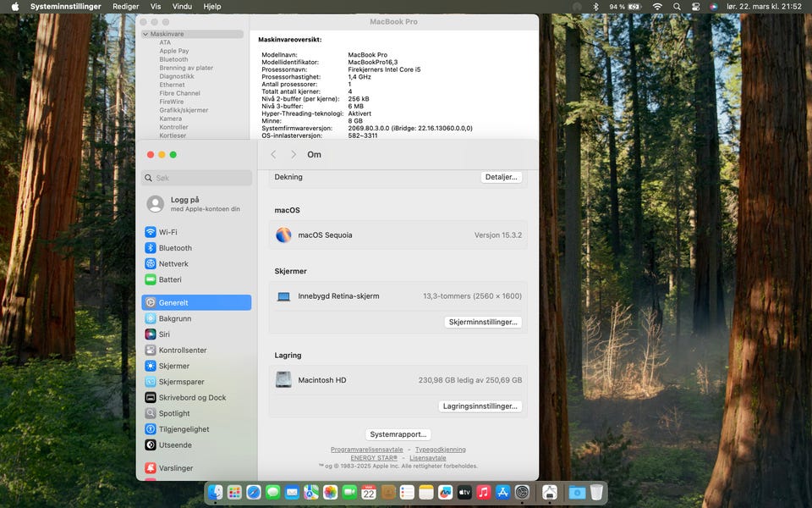The height and width of the screenshot is (508, 812).
Task: Click Skjerminnstillinger... button
Action: click(x=483, y=322)
